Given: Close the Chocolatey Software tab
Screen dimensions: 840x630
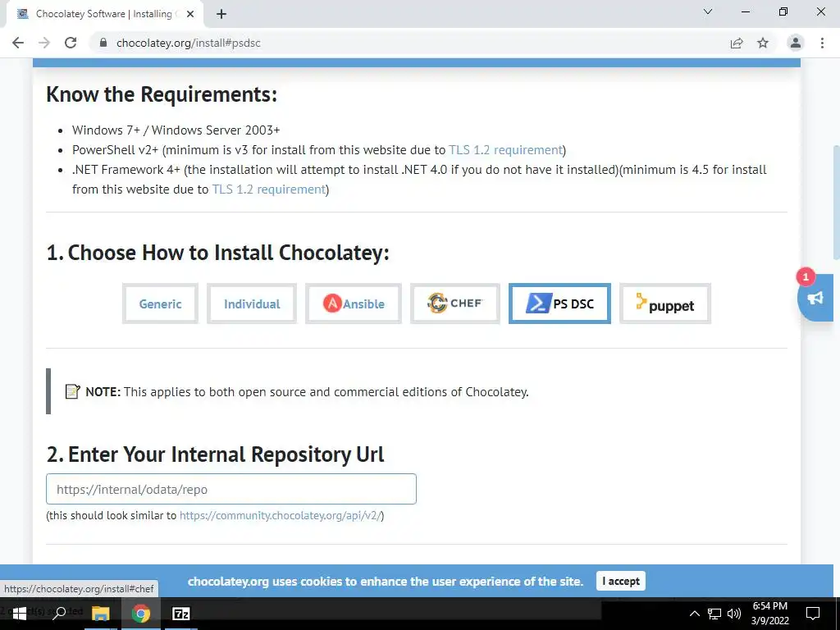Looking at the screenshot, I should tap(190, 14).
